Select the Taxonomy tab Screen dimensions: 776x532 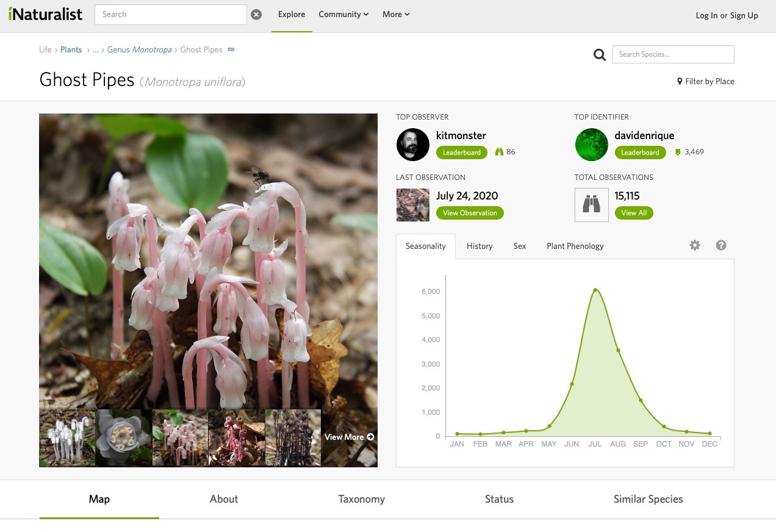[x=361, y=499]
